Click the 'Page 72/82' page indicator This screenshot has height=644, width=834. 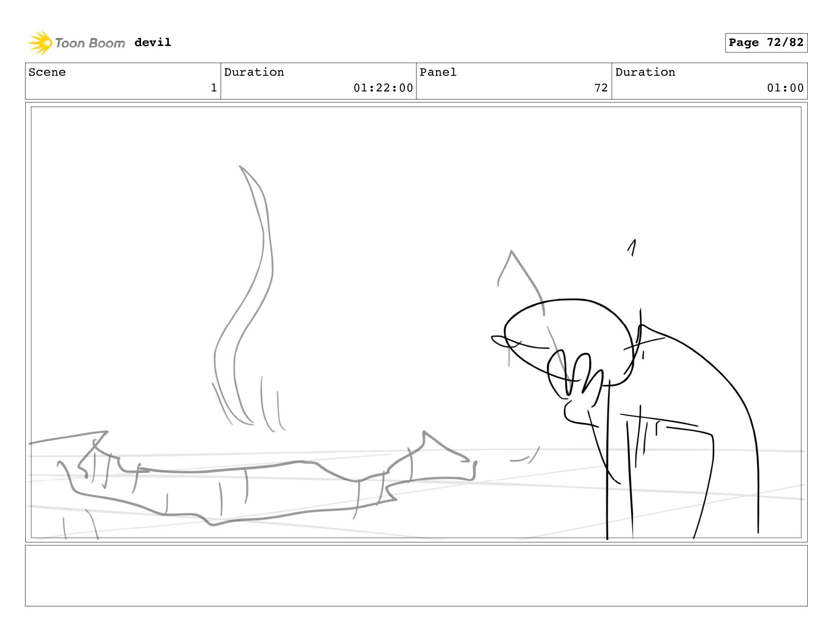tap(766, 42)
